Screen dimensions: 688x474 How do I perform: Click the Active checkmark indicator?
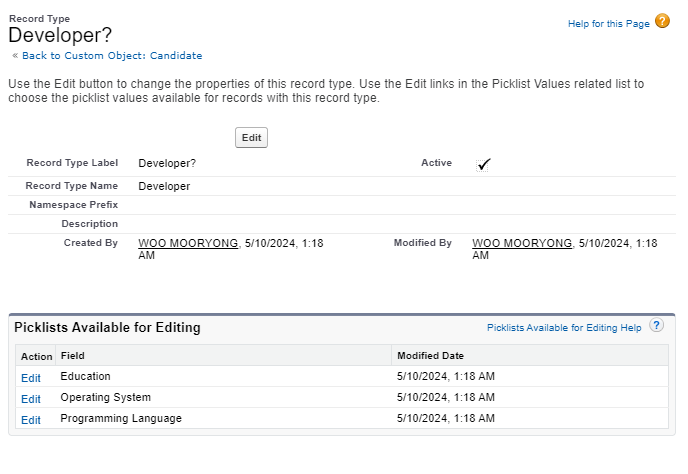pos(483,164)
